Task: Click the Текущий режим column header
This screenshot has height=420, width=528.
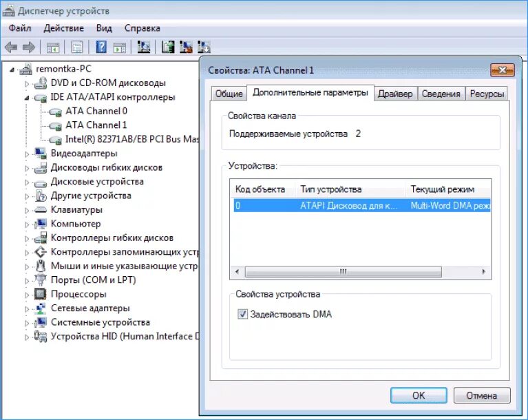Action: 448,189
